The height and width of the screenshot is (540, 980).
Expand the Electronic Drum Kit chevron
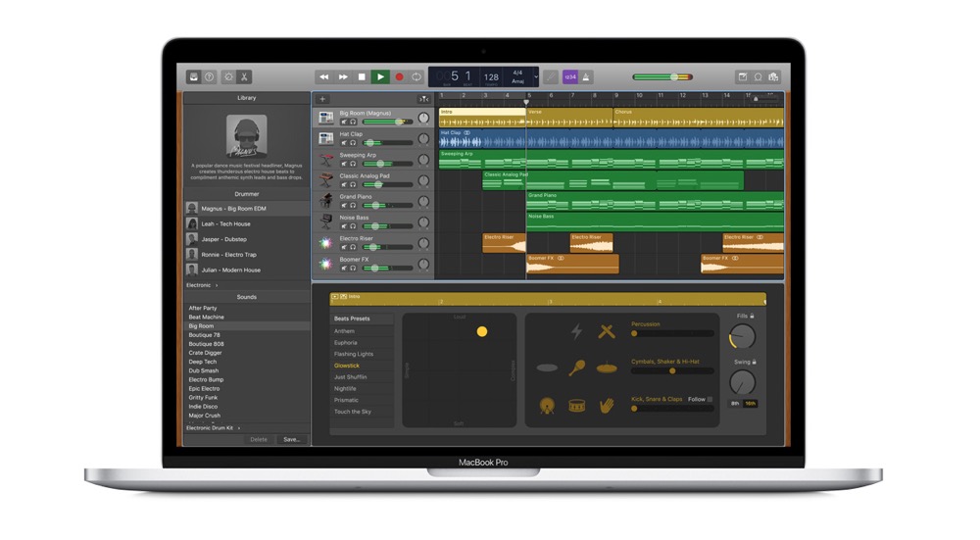[239, 428]
